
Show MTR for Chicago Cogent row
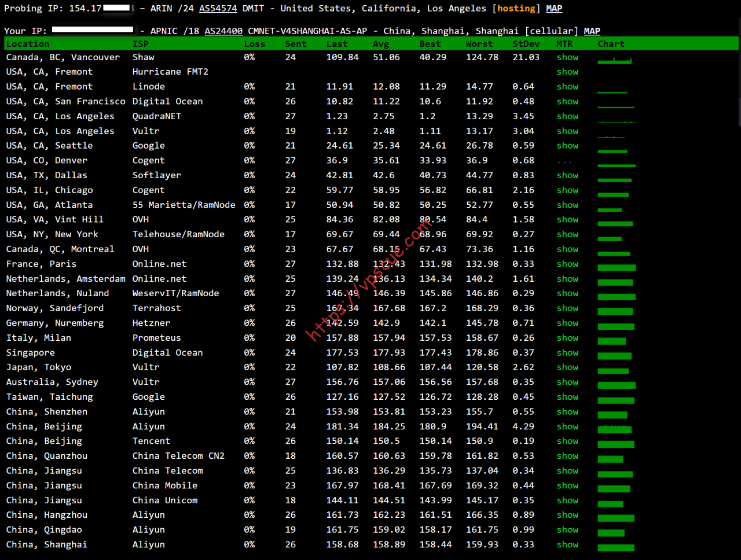tap(567, 190)
